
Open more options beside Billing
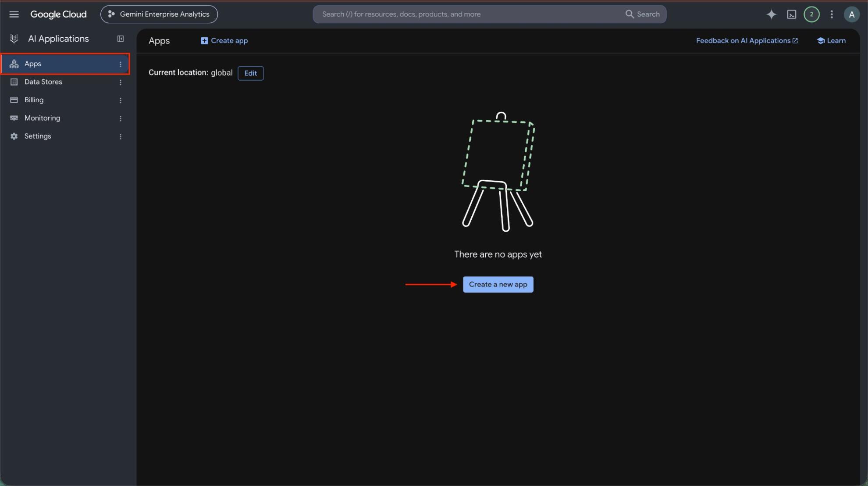121,100
